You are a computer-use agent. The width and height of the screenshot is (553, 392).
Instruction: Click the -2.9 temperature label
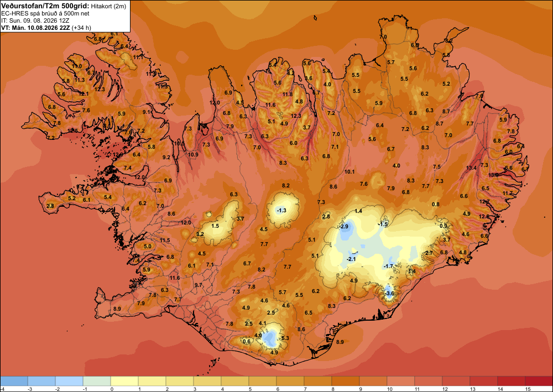coord(344,226)
